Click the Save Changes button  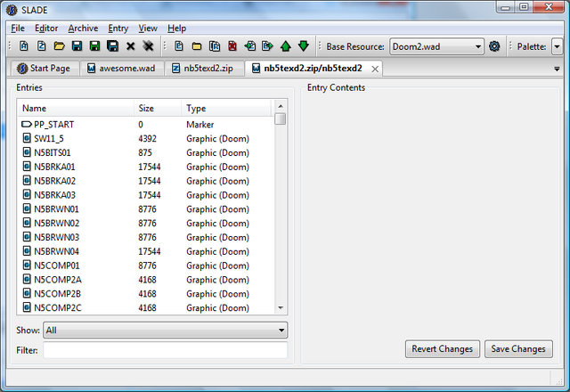(x=518, y=348)
